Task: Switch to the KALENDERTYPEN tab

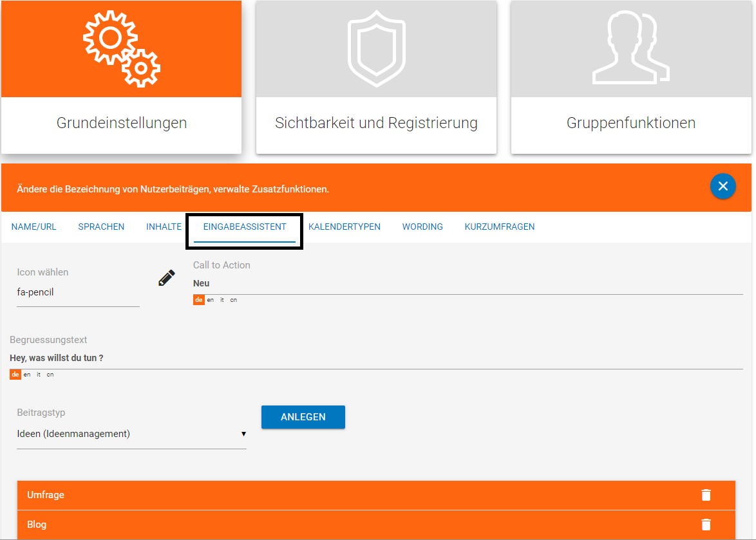Action: pos(345,227)
